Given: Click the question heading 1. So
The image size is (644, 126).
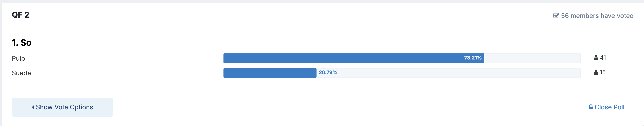Looking at the screenshot, I should point(22,43).
